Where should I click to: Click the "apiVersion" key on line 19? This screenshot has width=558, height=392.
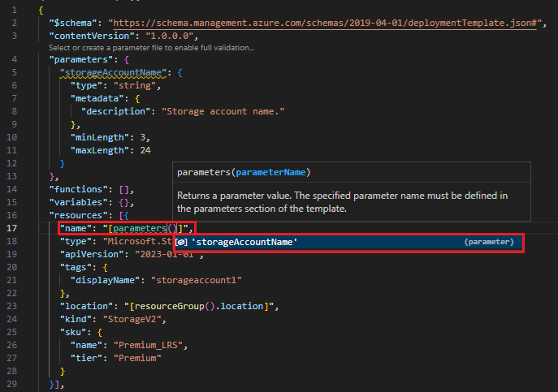pos(92,254)
